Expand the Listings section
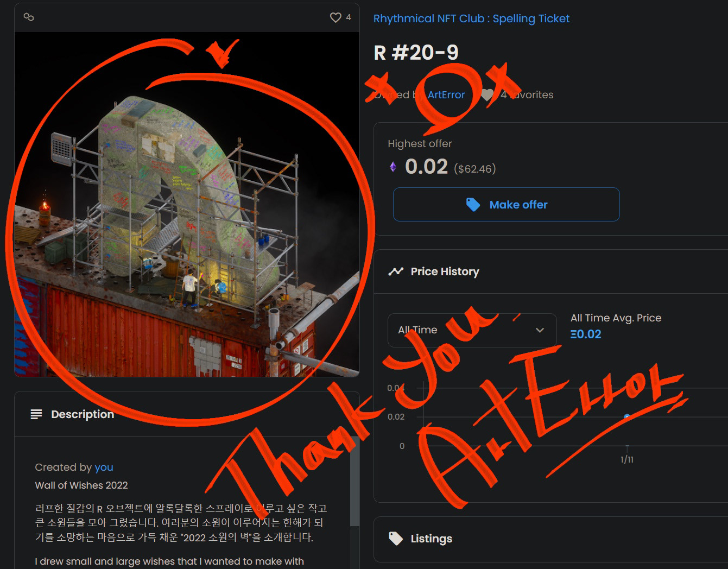This screenshot has height=569, width=728. (x=550, y=539)
